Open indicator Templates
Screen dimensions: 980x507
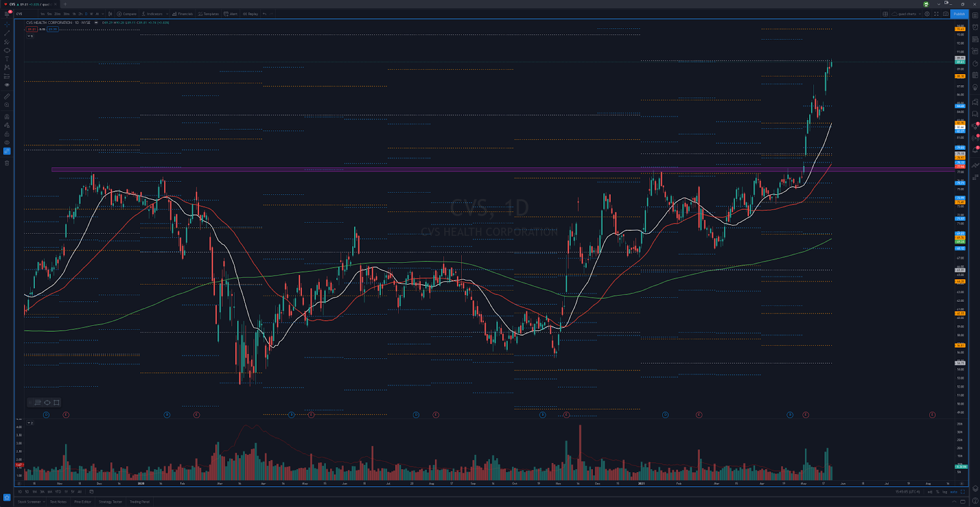[208, 13]
